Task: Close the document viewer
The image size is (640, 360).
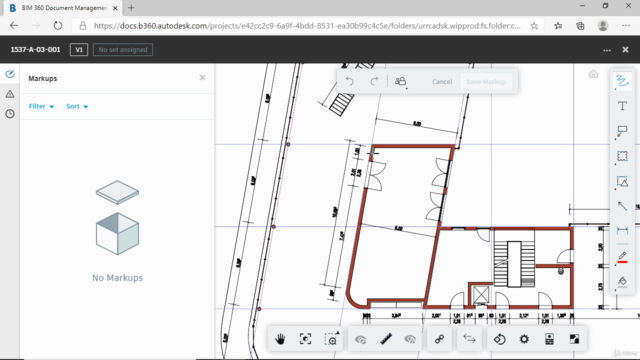Action: click(625, 49)
